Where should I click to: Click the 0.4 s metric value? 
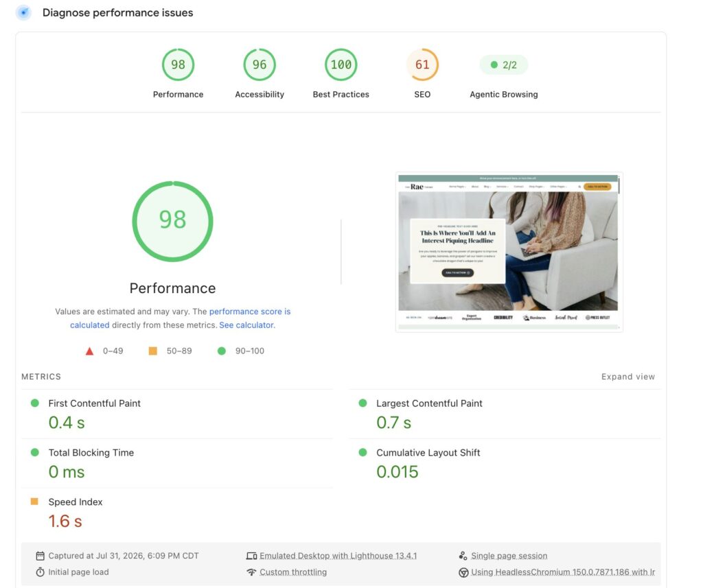[x=67, y=422]
